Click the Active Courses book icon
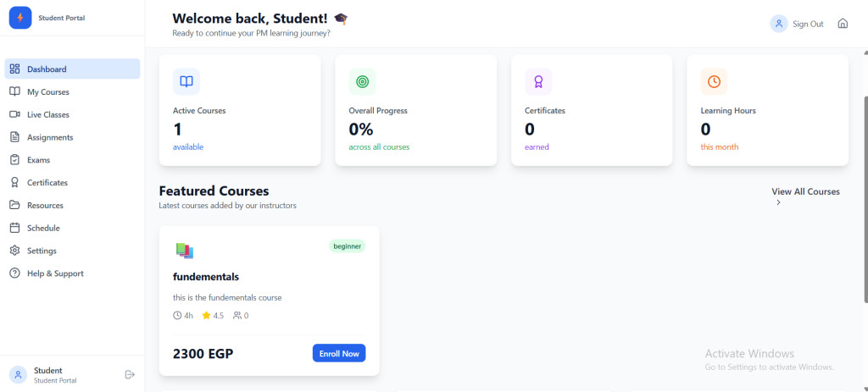The height and width of the screenshot is (392, 868). 186,81
